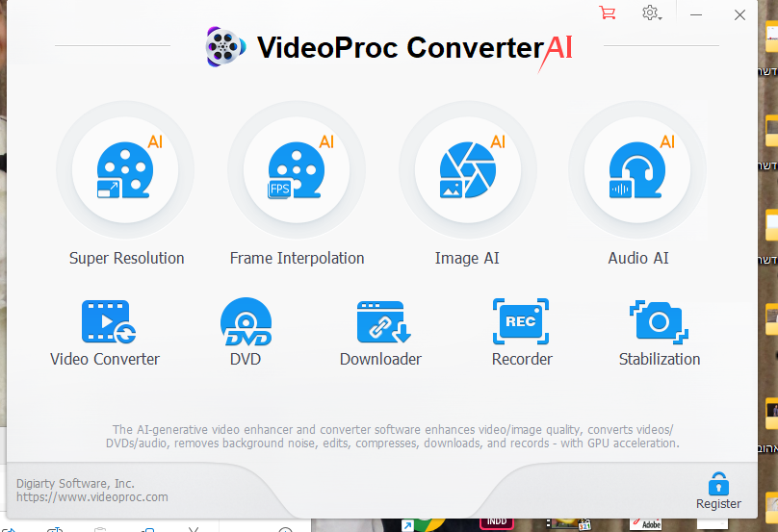The height and width of the screenshot is (532, 778).
Task: Minimize the VideoProc window
Action: (696, 14)
